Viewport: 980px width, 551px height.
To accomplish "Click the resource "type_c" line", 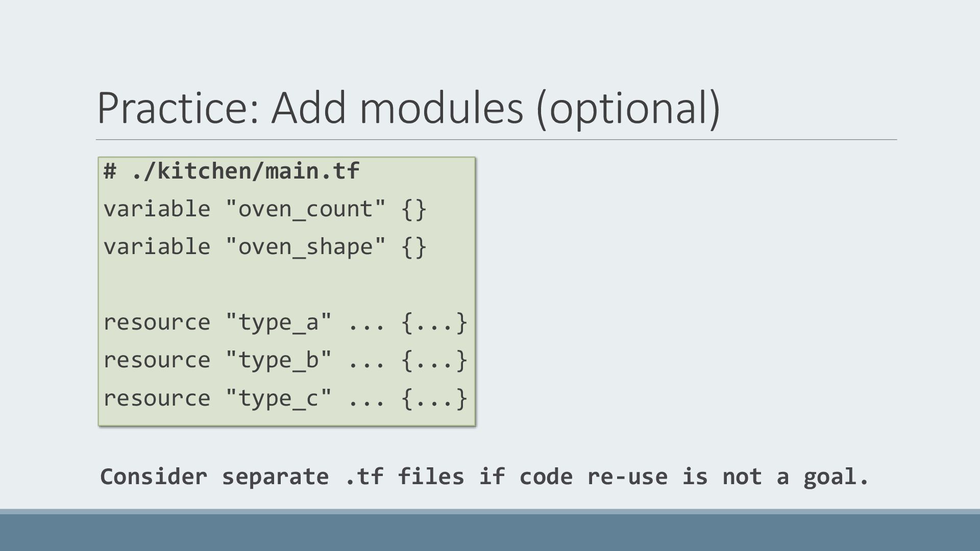I will (x=285, y=397).
